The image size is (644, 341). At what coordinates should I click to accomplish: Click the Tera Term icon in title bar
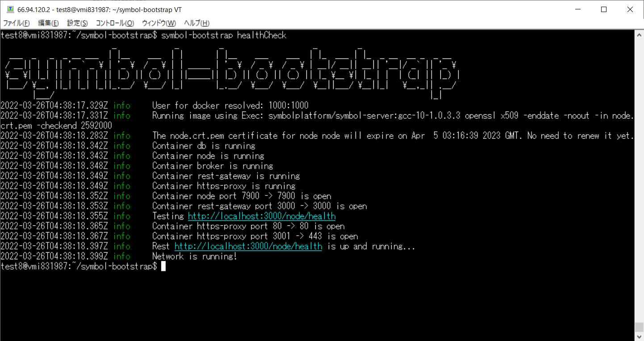10,9
